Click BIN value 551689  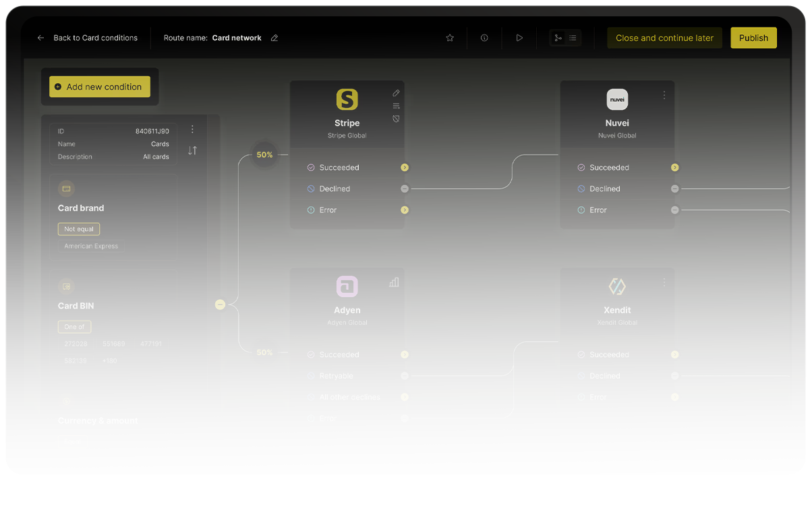pos(113,344)
